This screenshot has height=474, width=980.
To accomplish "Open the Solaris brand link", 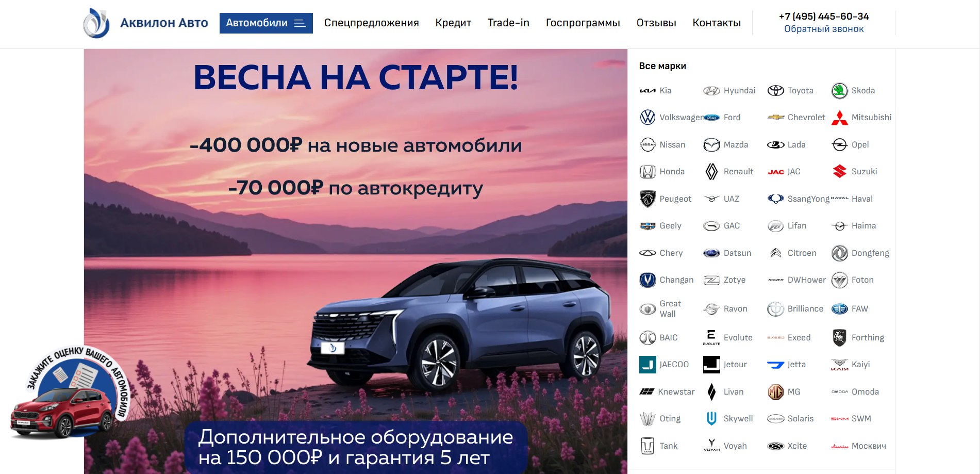I will click(790, 419).
